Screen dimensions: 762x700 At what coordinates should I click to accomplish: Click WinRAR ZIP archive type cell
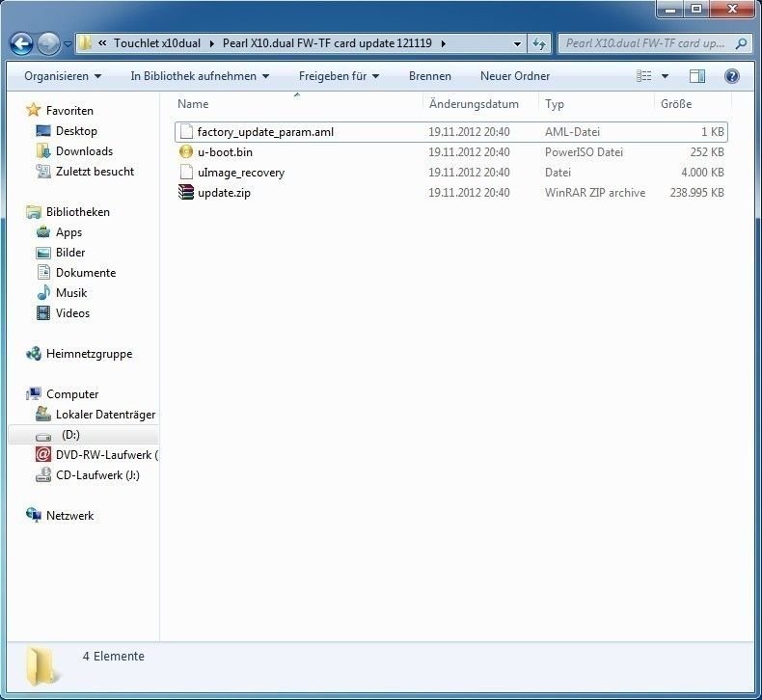(595, 193)
